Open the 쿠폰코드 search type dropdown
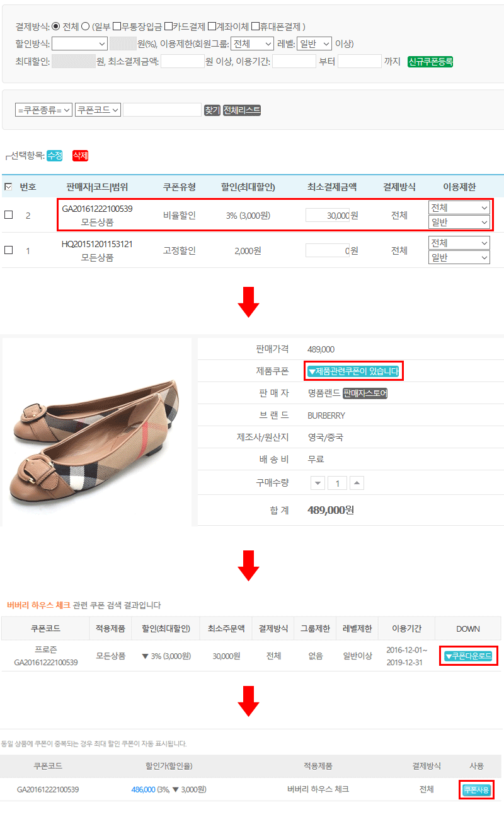The image size is (504, 819). [98, 110]
